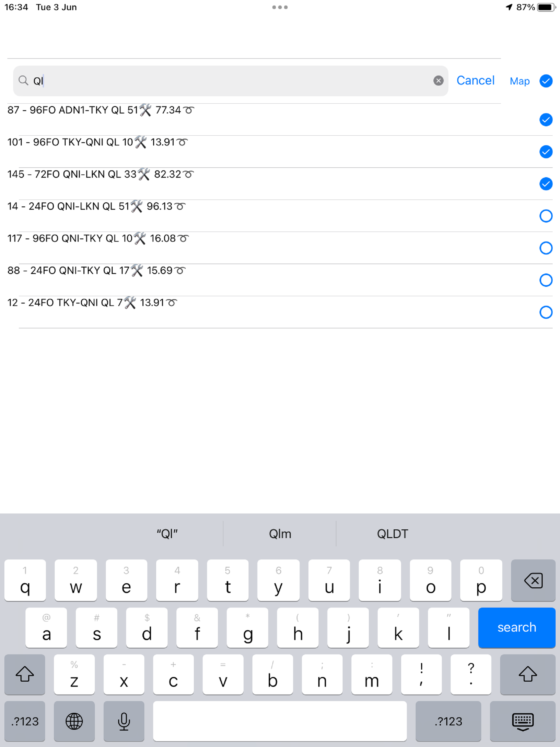The width and height of the screenshot is (560, 747).
Task: Tap the location arrow status icon
Action: [x=509, y=7]
